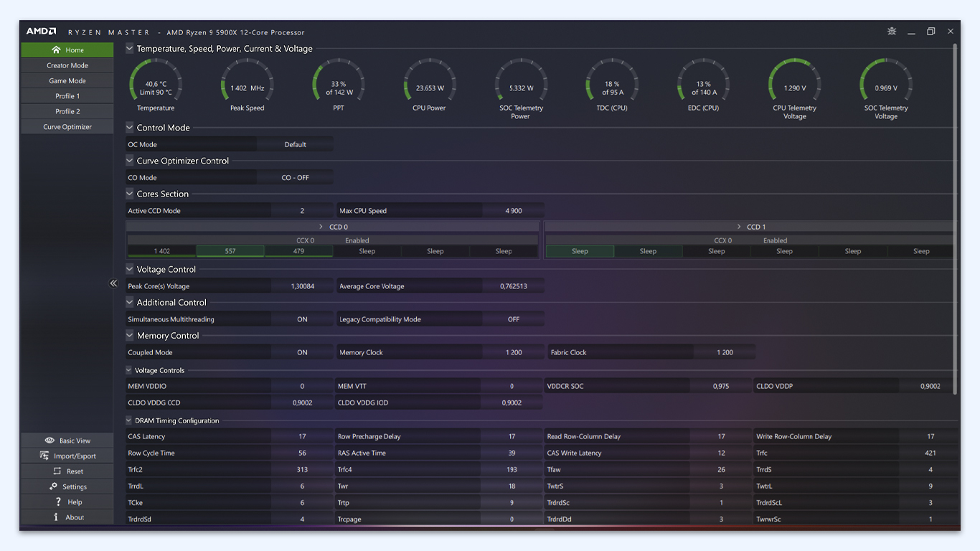Collapse the Voltage Control section
This screenshot has height=551, width=980.
pos(130,269)
